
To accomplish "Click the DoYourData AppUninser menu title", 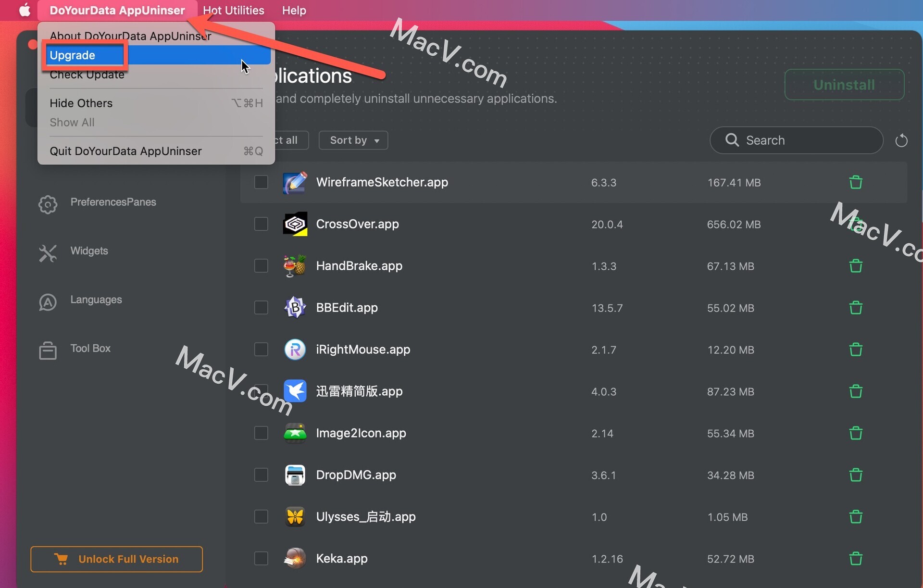I will [x=117, y=10].
